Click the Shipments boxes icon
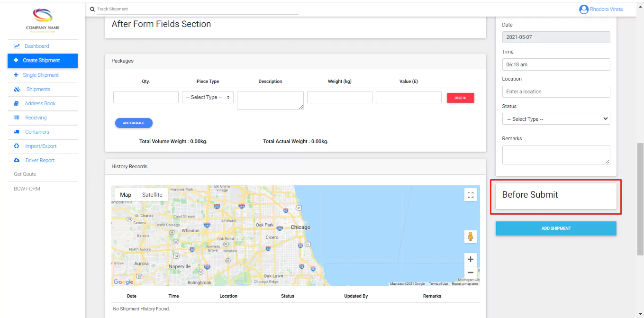The width and height of the screenshot is (644, 318). (17, 89)
